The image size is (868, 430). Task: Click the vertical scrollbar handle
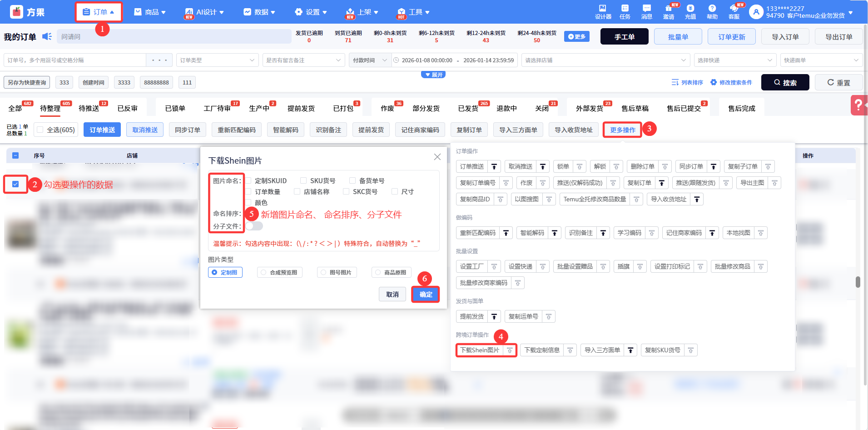point(858,282)
